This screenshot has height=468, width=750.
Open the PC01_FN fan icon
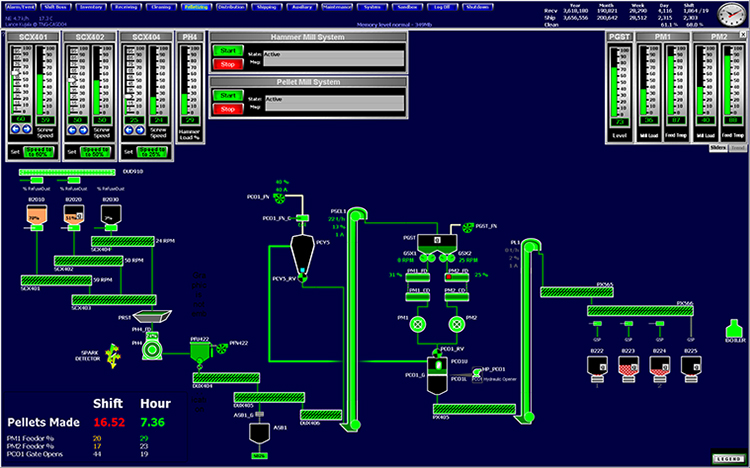point(279,197)
